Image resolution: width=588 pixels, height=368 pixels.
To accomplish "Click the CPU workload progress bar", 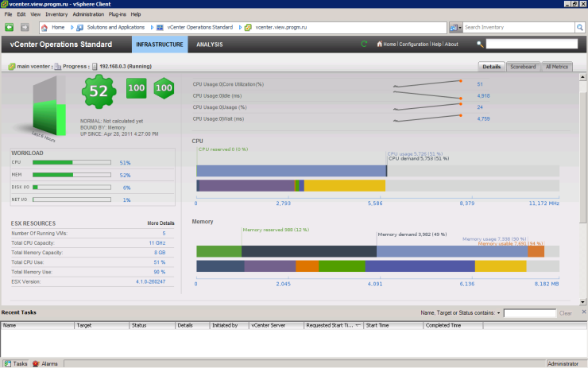I will [72, 162].
